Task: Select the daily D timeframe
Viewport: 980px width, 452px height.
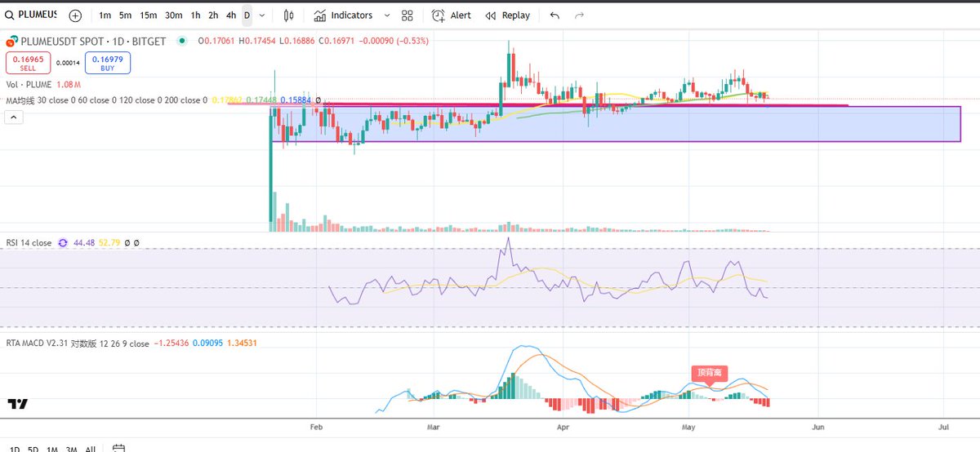Action: click(x=247, y=16)
